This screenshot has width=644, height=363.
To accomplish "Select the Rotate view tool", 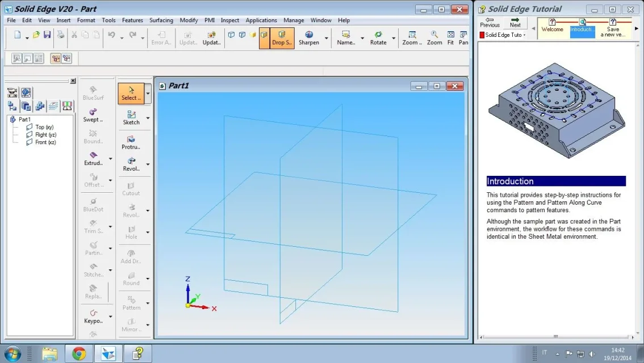I will point(378,38).
